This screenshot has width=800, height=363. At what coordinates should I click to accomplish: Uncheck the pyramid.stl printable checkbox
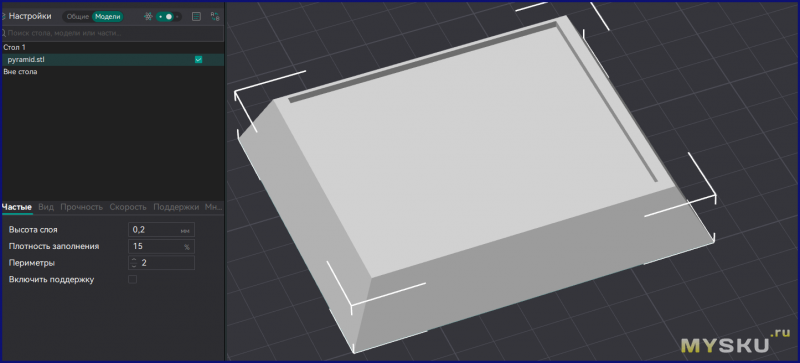(198, 60)
